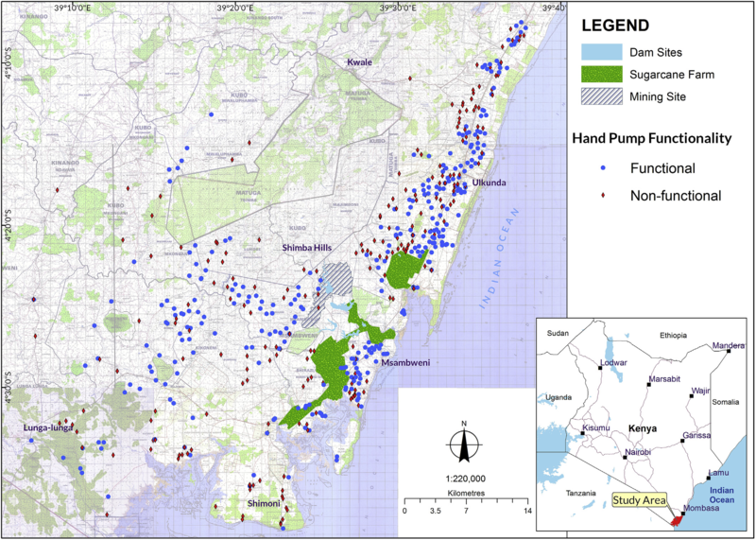Click the Msambweni town label
This screenshot has height=540, width=756.
(405, 362)
